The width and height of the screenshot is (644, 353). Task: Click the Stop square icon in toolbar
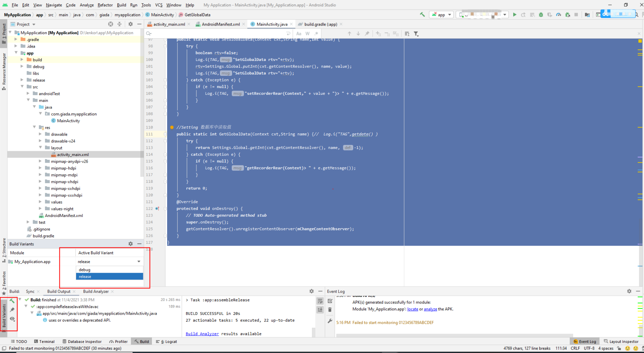(576, 15)
